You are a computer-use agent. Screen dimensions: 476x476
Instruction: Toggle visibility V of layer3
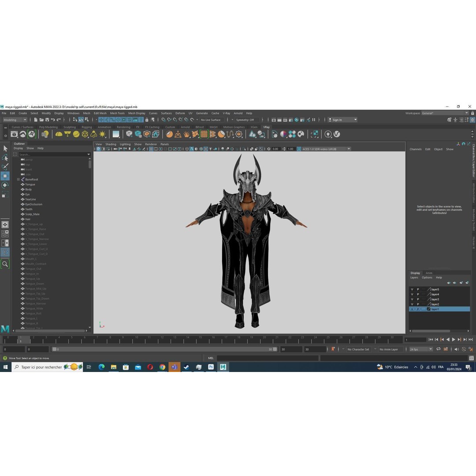click(412, 299)
